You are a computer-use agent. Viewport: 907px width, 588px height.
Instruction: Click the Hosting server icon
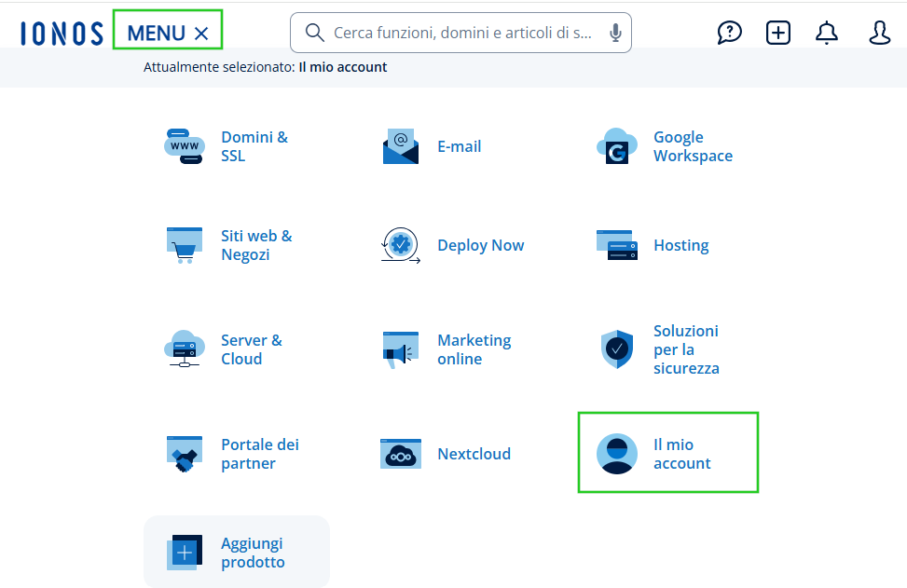pyautogui.click(x=616, y=245)
